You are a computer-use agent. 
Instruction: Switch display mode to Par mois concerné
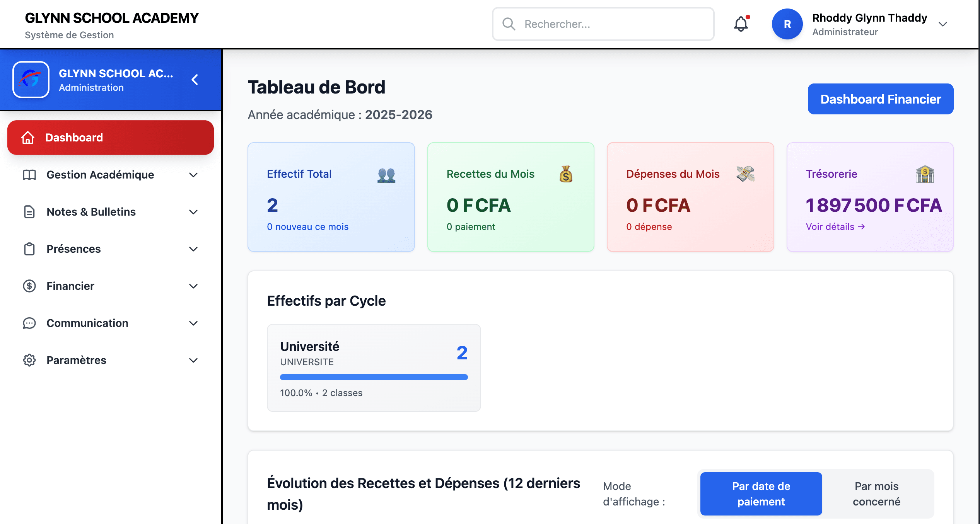coord(876,493)
